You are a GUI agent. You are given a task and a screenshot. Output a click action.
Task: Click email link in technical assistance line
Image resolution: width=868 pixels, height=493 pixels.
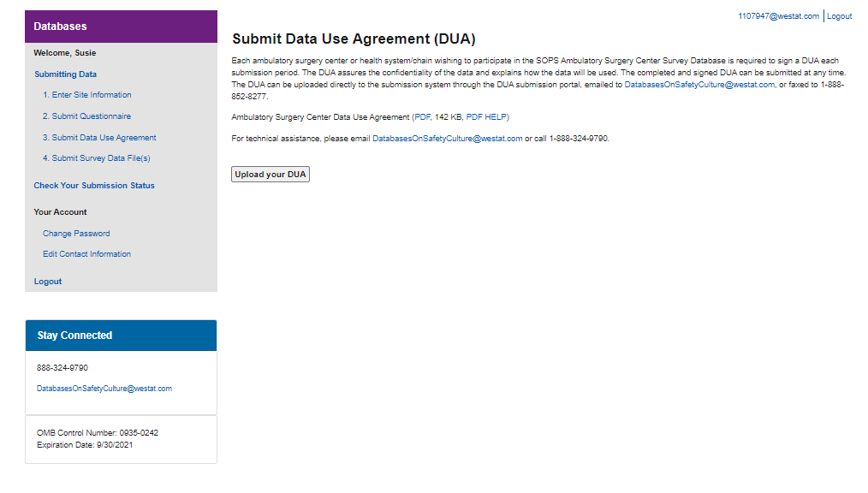[x=447, y=139]
